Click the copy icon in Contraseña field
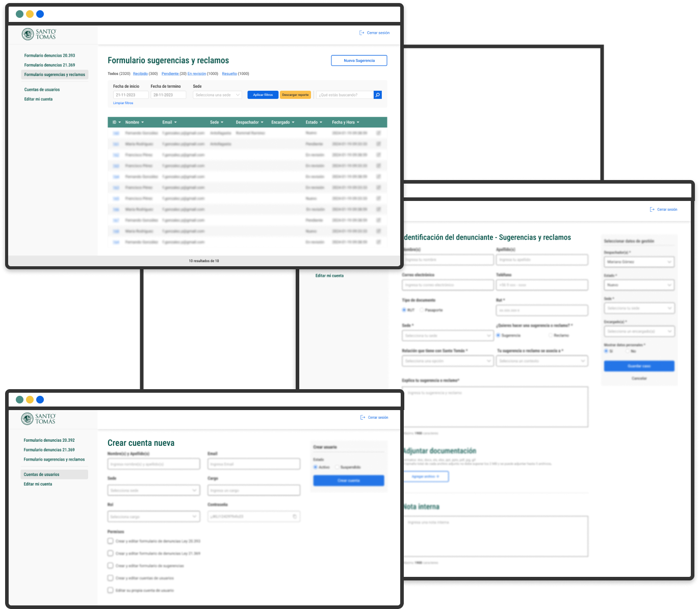The width and height of the screenshot is (700, 609). 295,517
